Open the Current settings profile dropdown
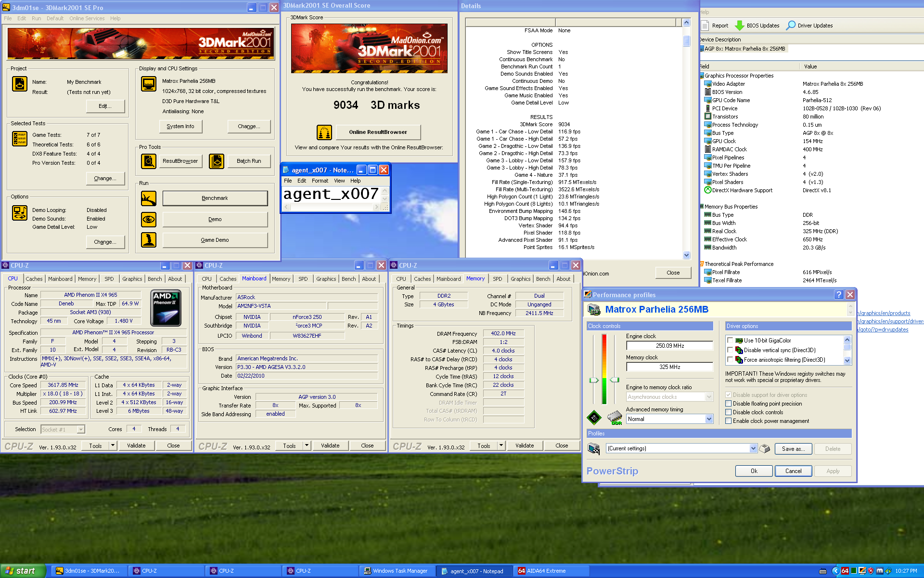This screenshot has width=924, height=578. (x=753, y=448)
